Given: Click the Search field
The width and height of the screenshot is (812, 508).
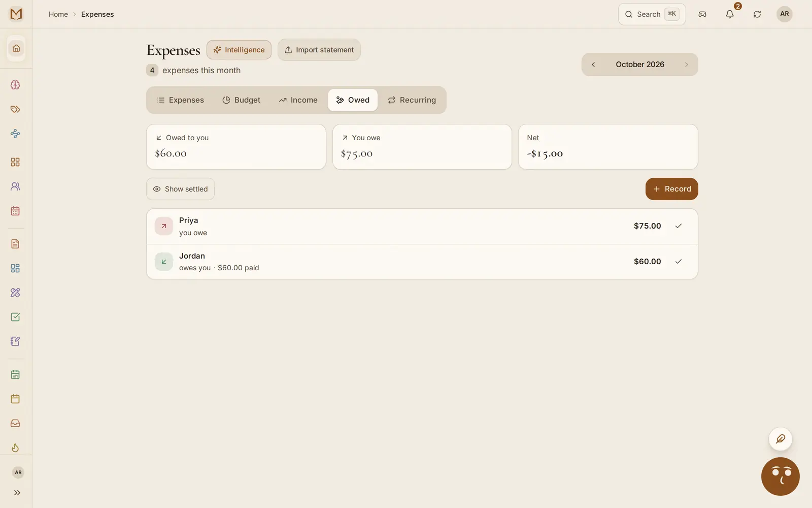Looking at the screenshot, I should tap(652, 14).
